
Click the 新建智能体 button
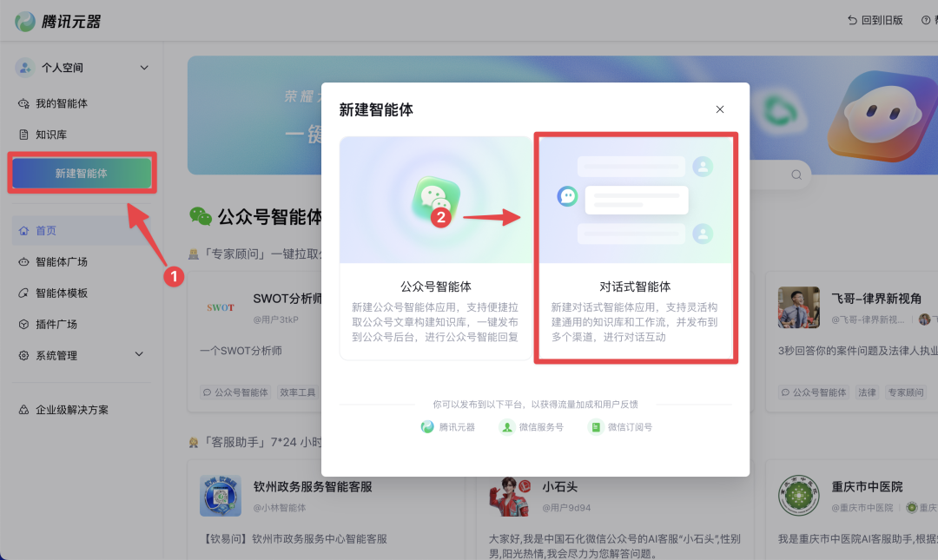pos(82,173)
